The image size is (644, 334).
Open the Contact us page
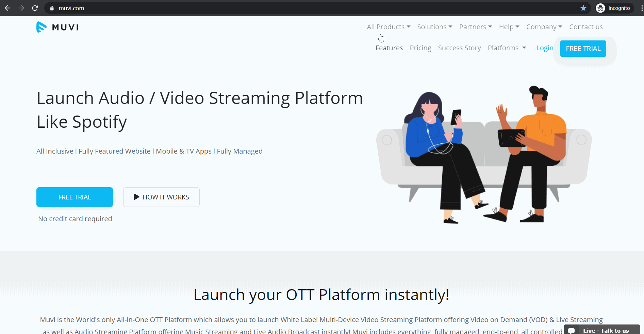[x=586, y=27]
